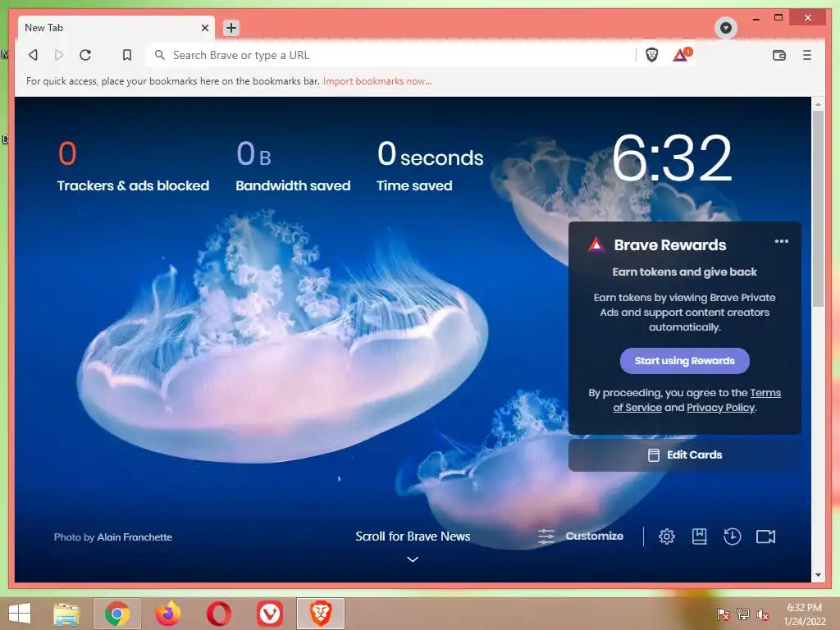Image resolution: width=840 pixels, height=630 pixels.
Task: Click the Bandwidth saved stat
Action: (x=293, y=166)
